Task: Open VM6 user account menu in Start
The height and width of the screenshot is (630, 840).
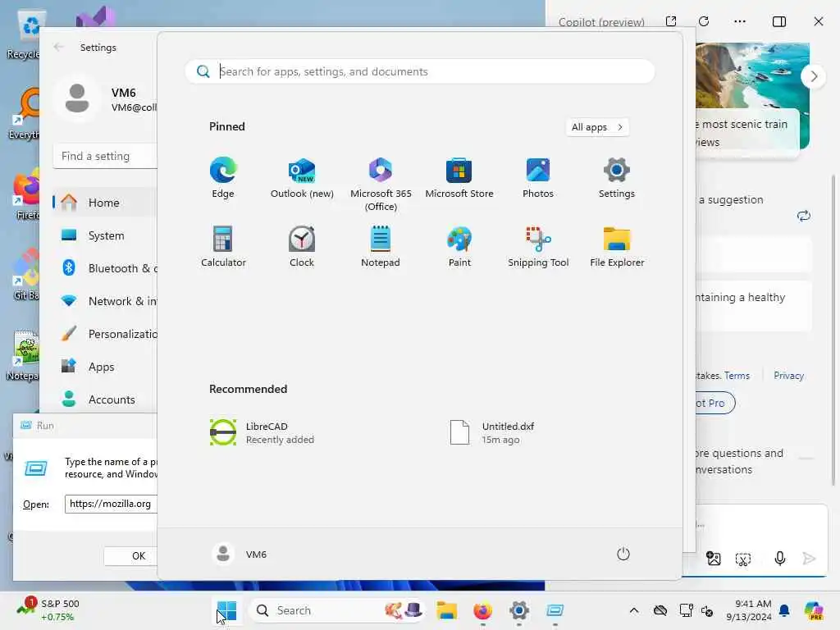Action: point(239,554)
